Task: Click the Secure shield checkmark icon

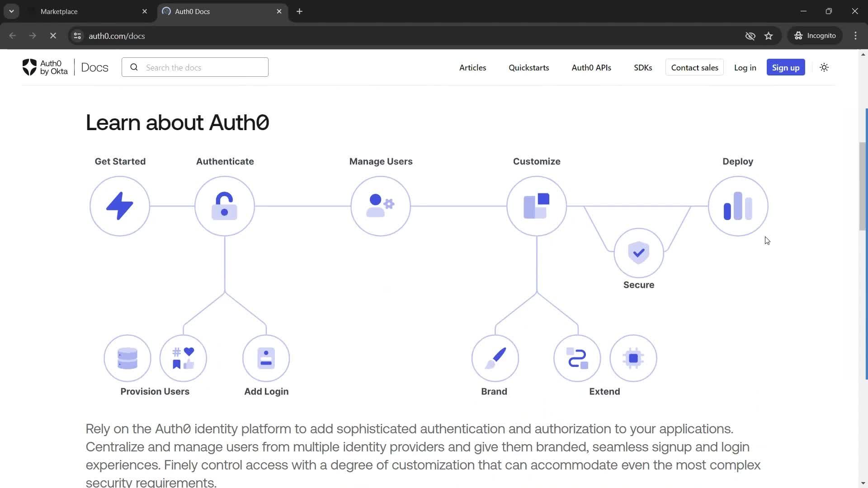Action: [639, 253]
